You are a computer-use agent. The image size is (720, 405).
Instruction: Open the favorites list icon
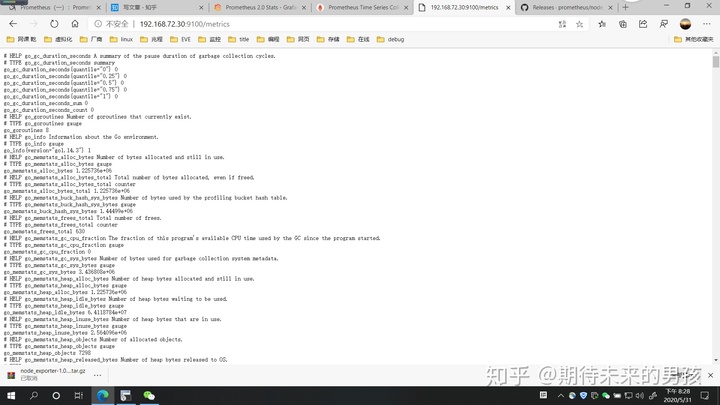pyautogui.click(x=602, y=24)
